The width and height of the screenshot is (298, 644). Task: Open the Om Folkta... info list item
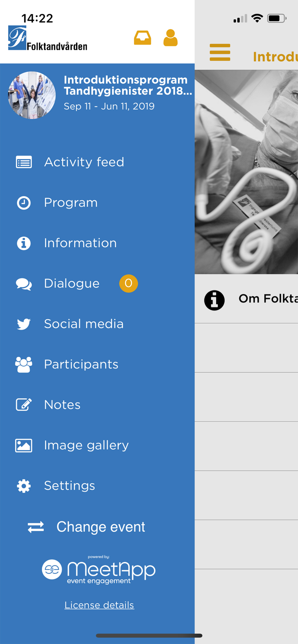pos(246,299)
